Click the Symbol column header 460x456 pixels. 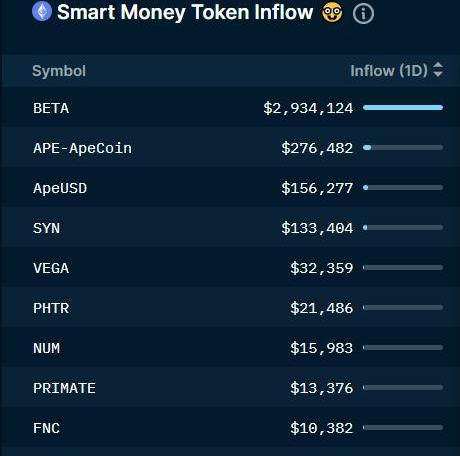tap(59, 71)
